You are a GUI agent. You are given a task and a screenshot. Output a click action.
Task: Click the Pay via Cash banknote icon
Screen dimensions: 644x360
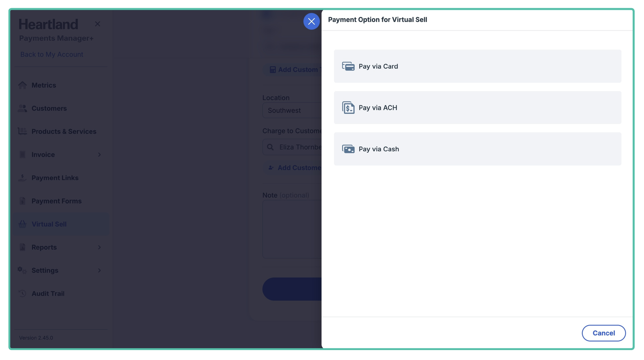pos(348,149)
